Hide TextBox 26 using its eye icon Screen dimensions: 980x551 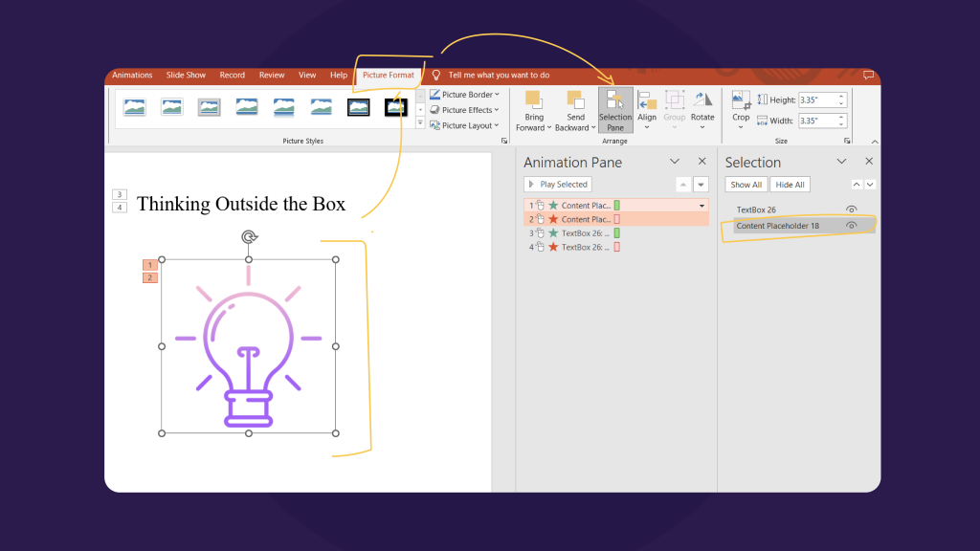[851, 209]
